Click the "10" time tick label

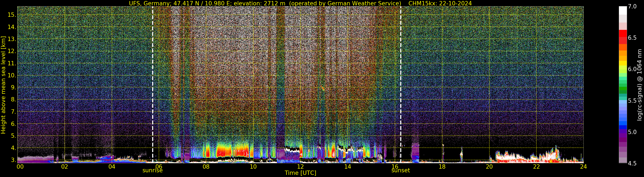coord(253,166)
